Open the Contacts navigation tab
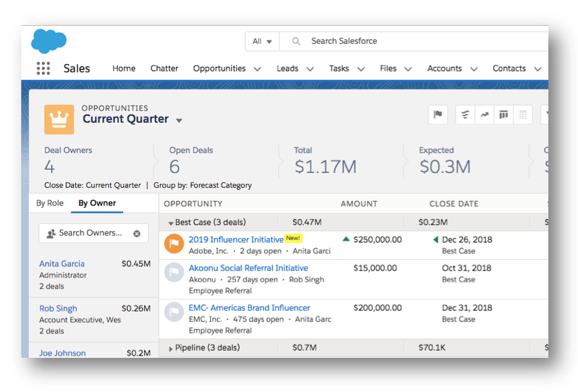Screen dimensions: 578x392 509,68
